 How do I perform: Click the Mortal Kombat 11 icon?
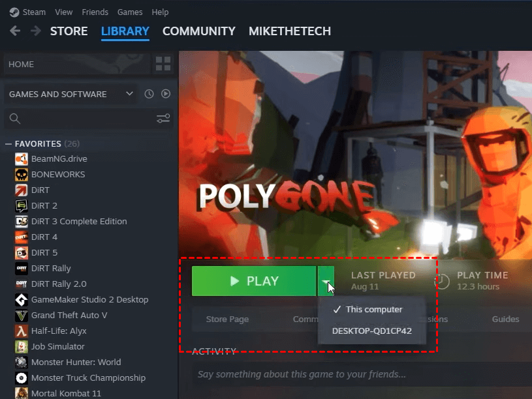click(22, 393)
